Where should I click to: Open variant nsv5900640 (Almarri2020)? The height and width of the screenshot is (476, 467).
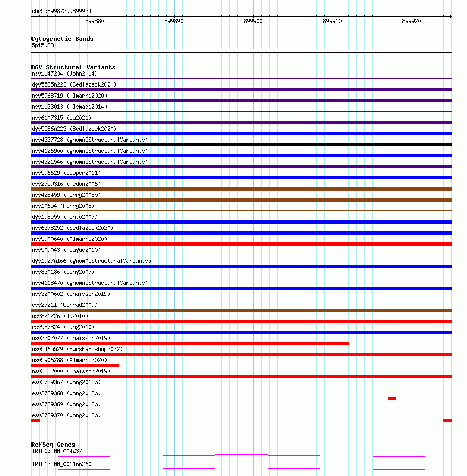pyautogui.click(x=69, y=239)
